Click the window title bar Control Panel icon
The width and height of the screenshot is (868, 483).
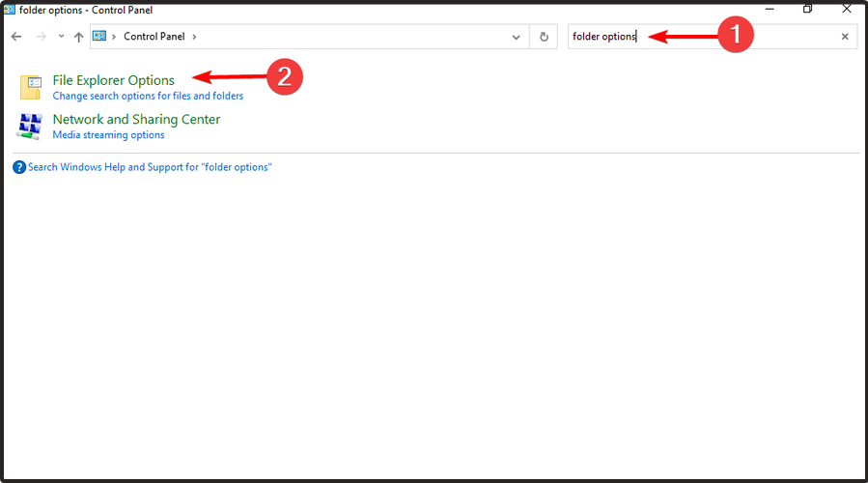pyautogui.click(x=10, y=10)
